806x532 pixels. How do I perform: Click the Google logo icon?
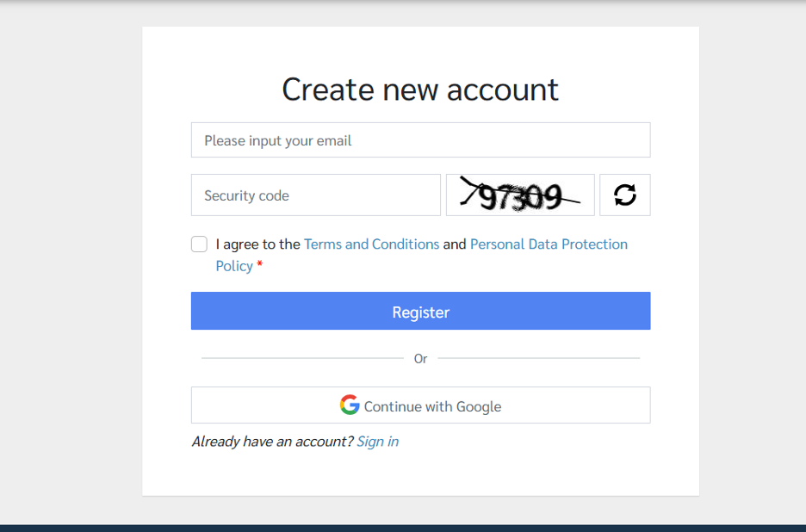[x=349, y=405]
